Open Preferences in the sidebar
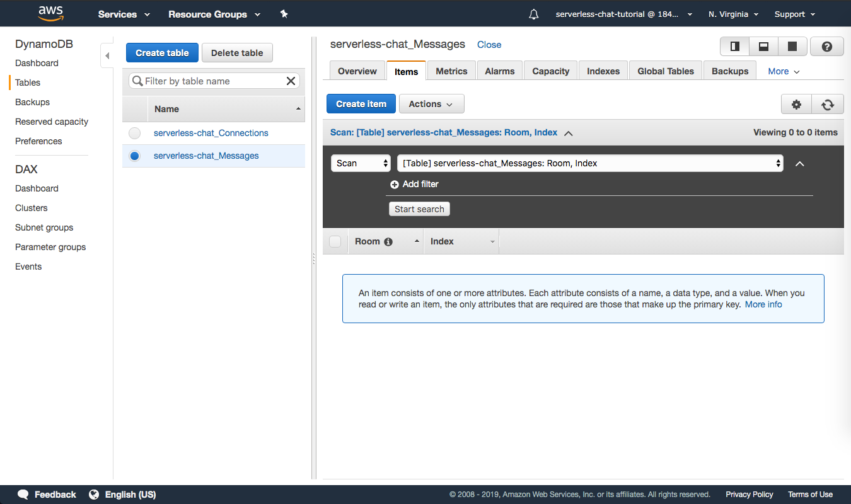 coord(38,141)
